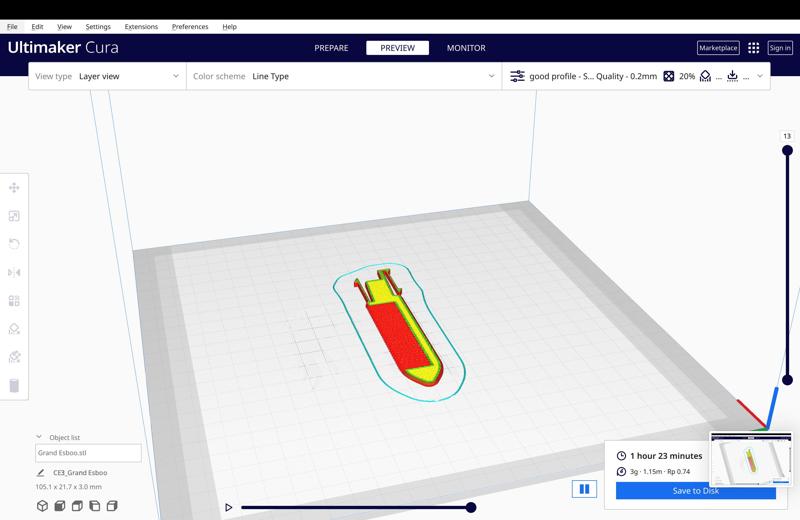This screenshot has width=800, height=520.
Task: Collapse the Object list chevron
Action: coord(39,437)
